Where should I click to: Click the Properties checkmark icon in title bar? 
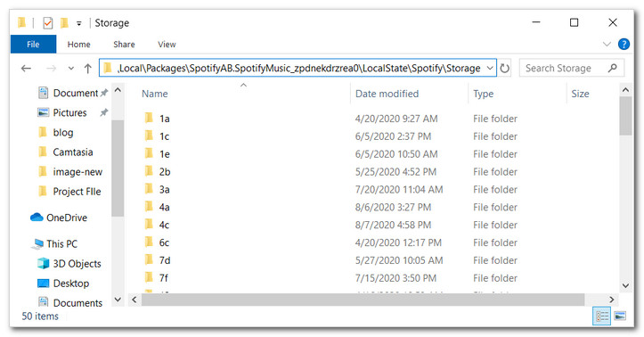point(47,23)
